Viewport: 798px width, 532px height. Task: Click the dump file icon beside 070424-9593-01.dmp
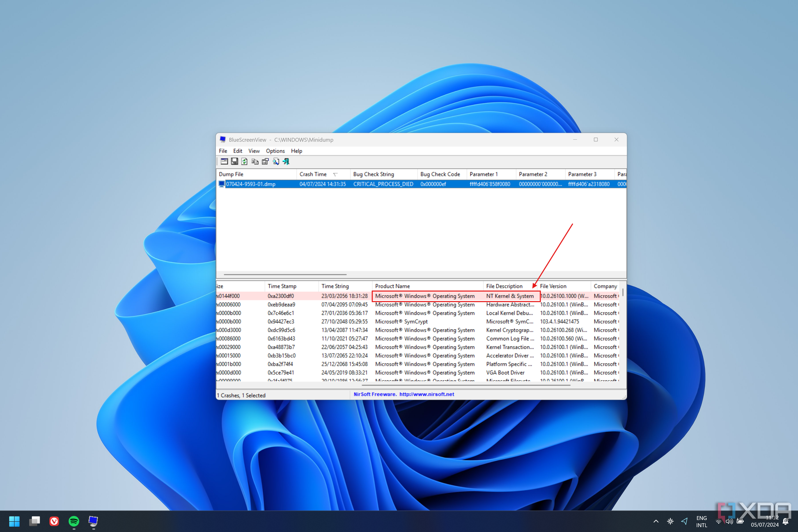click(222, 184)
